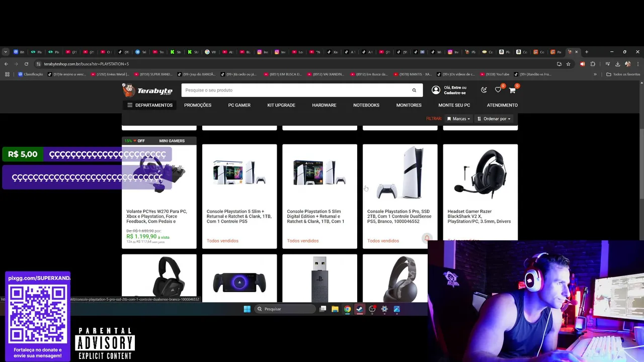Expand the Marcas filter dropdown
This screenshot has width=644, height=362.
coord(458,119)
